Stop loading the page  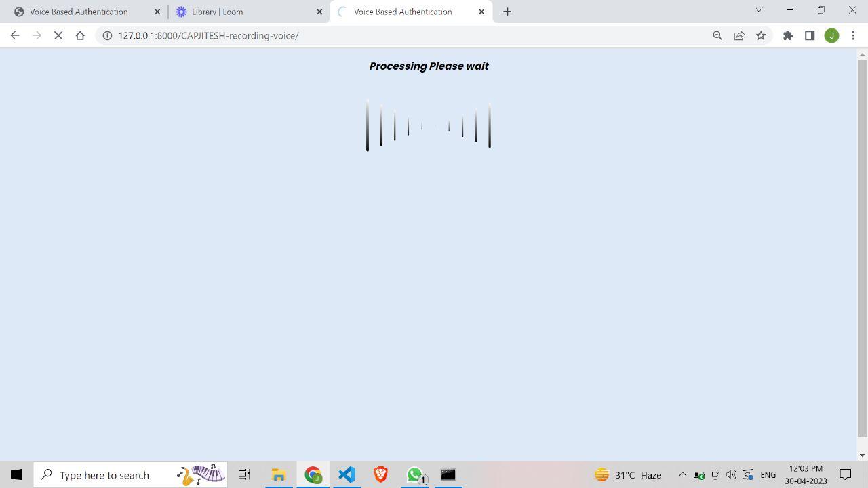tap(58, 35)
